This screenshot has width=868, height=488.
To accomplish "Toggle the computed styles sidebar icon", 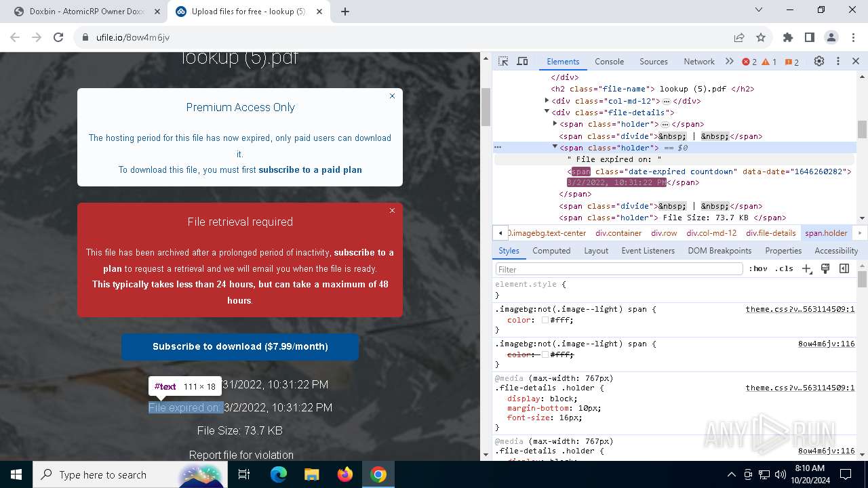I will click(844, 268).
